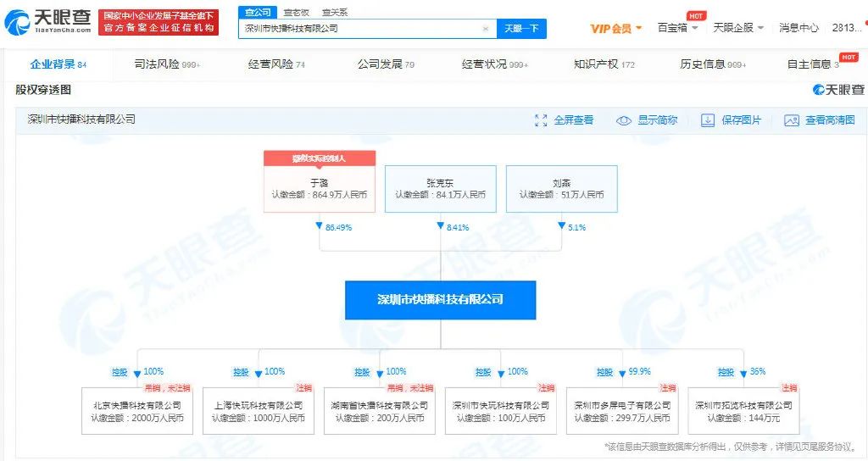The image size is (868, 461).
Task: Click the 全屏查看 fullscreen icon
Action: click(541, 120)
